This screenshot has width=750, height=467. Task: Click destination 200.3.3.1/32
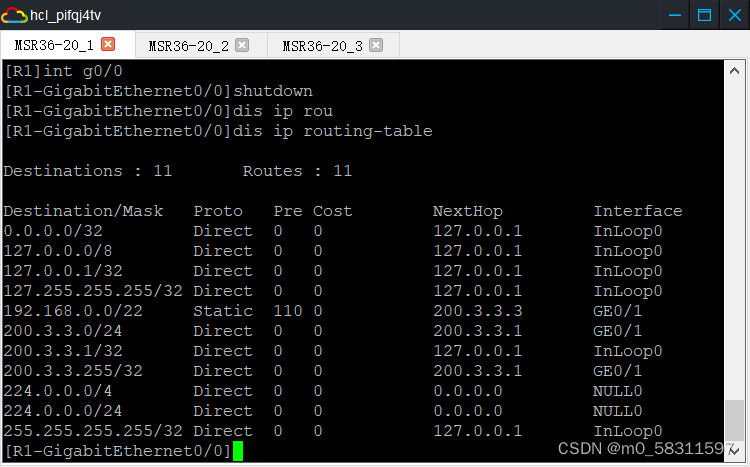coord(63,351)
